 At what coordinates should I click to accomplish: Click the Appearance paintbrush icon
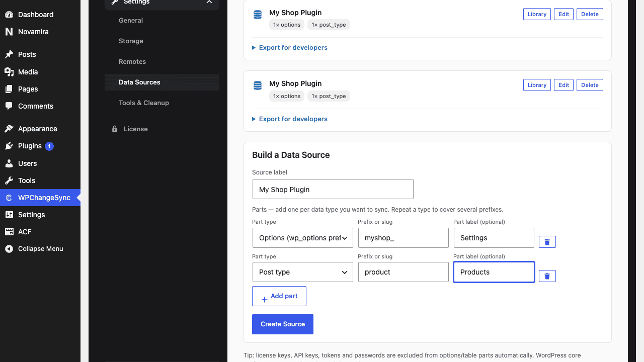9,129
